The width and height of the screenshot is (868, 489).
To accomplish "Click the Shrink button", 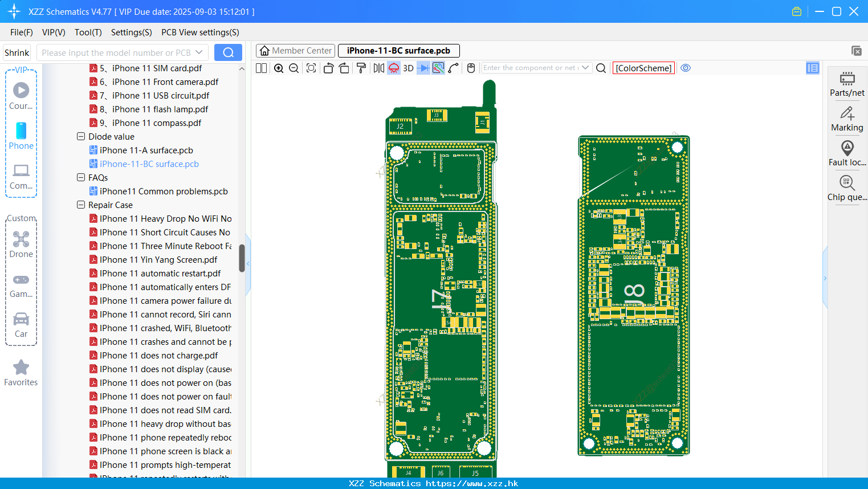I will pyautogui.click(x=17, y=52).
